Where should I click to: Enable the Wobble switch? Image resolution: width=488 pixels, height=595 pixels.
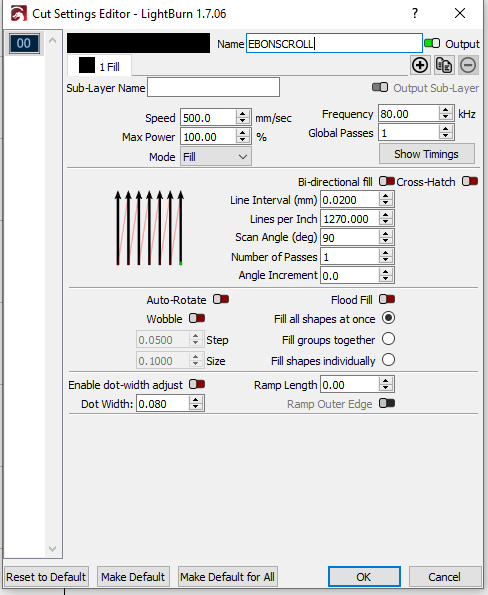[197, 318]
